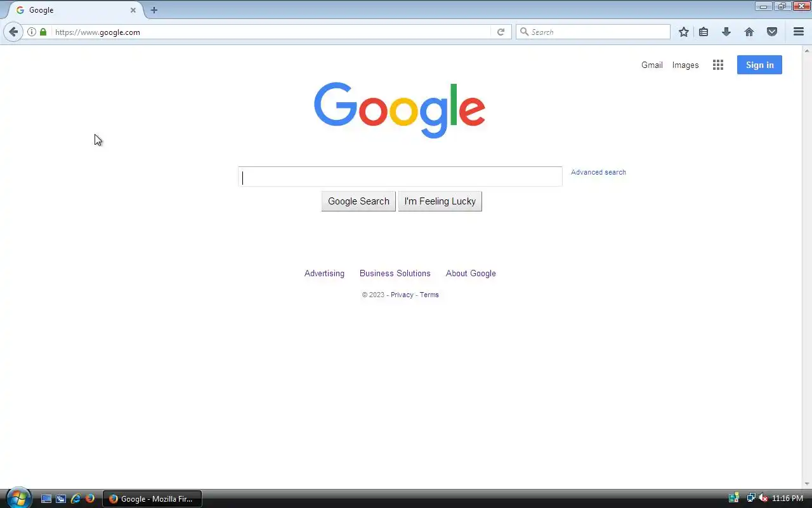
Task: Open Advanced search link
Action: [598, 172]
